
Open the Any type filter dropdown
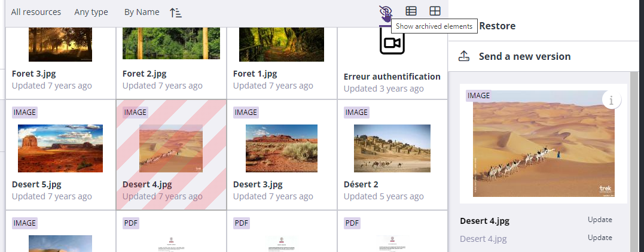91,12
